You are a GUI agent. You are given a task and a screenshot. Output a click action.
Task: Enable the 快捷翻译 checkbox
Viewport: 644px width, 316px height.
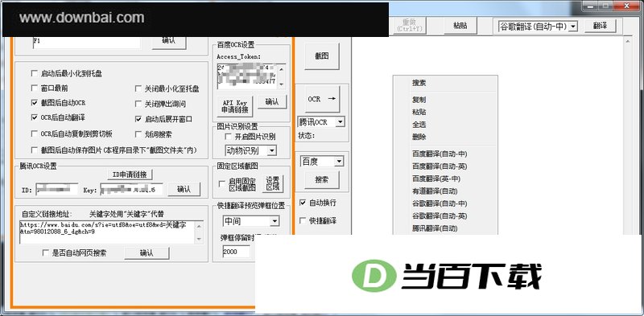pos(303,221)
